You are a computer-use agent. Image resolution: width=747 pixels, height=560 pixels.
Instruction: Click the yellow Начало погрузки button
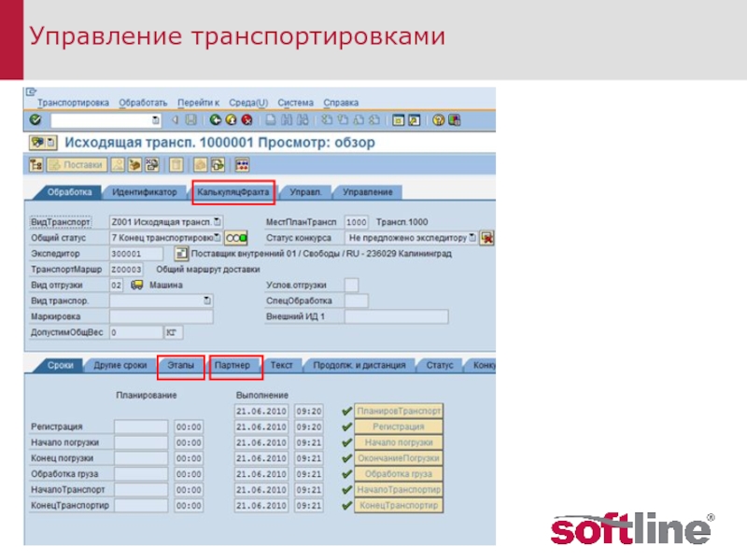pyautogui.click(x=399, y=442)
